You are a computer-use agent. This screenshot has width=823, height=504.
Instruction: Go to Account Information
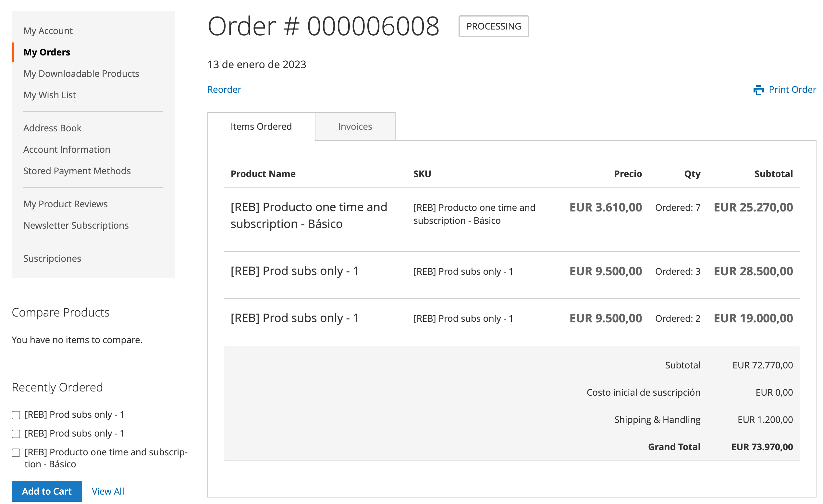pos(67,149)
